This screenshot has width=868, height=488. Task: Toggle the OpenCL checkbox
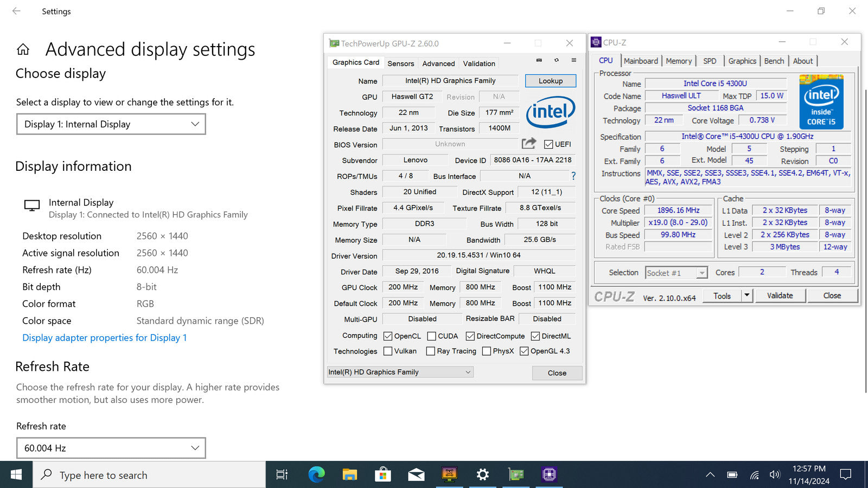pyautogui.click(x=388, y=336)
